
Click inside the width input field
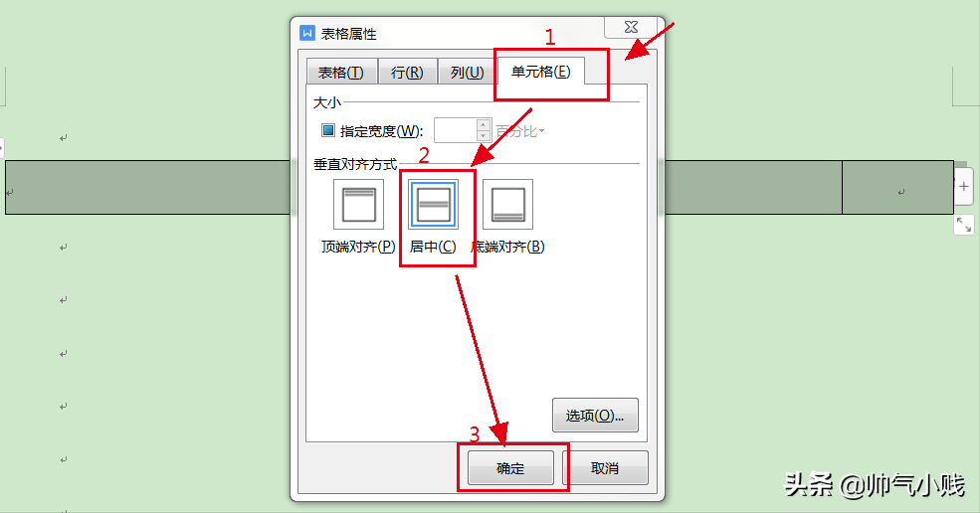(456, 130)
